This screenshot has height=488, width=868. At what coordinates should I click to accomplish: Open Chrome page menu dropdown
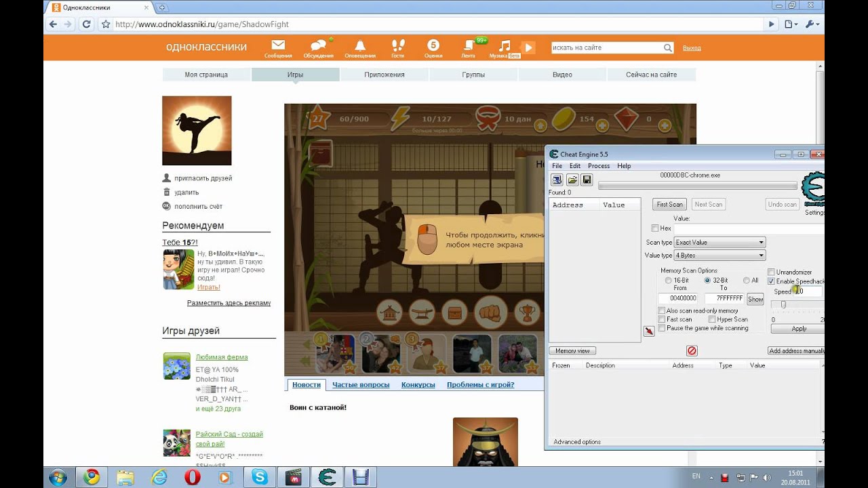coord(791,24)
